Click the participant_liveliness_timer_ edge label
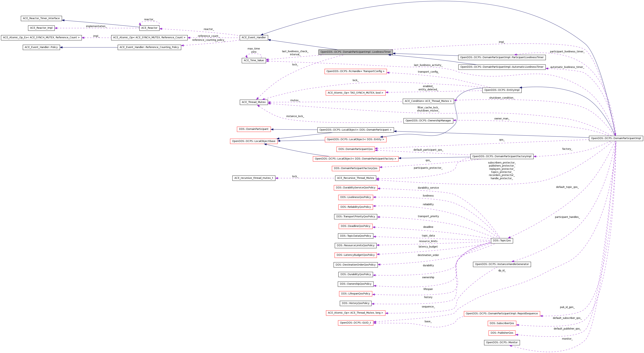This screenshot has width=644, height=353. click(567, 51)
